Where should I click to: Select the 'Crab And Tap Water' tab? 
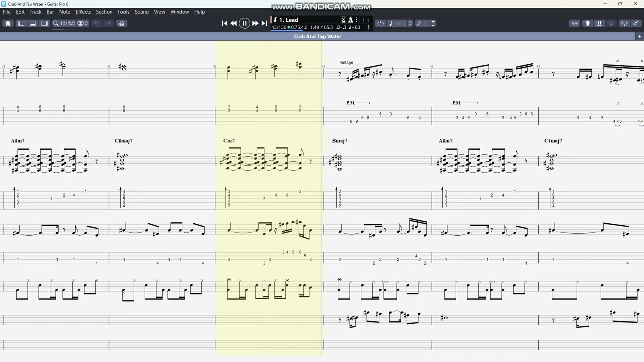(x=317, y=36)
